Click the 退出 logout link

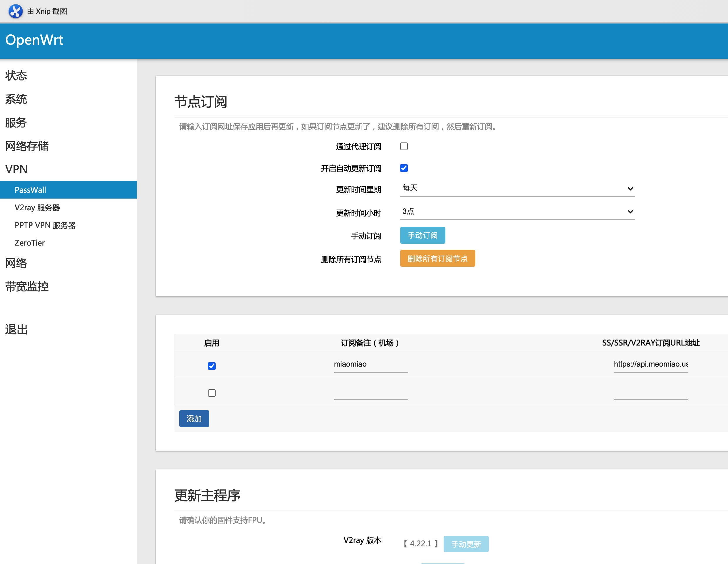[x=17, y=329]
